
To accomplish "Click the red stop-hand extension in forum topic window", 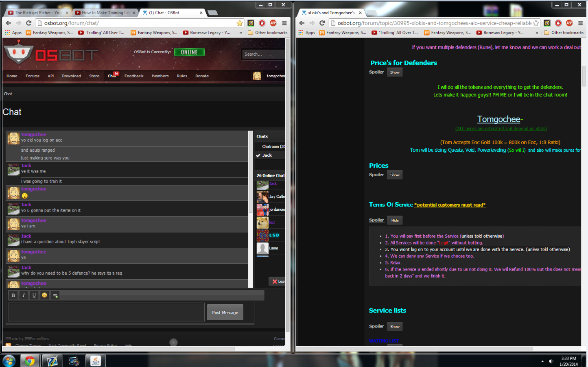I will tap(558, 23).
